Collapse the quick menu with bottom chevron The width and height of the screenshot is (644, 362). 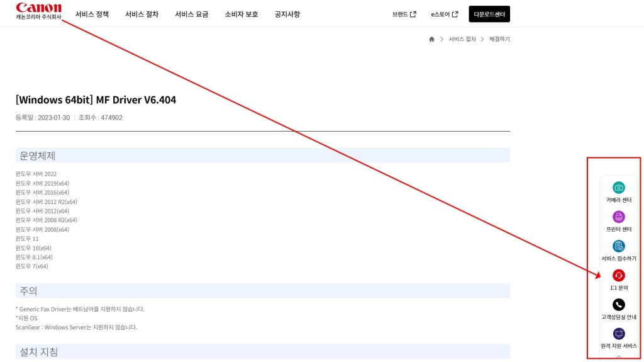(619, 357)
